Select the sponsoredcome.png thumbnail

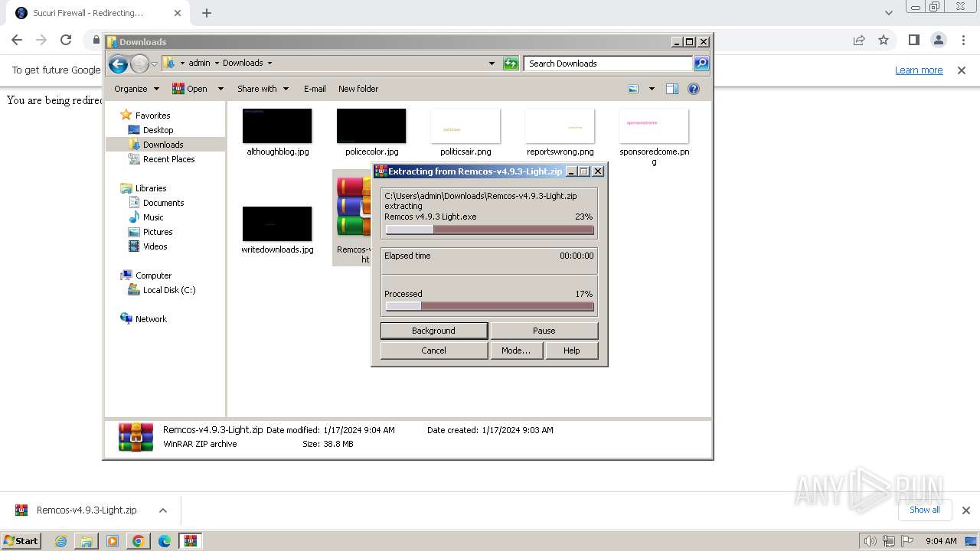(x=654, y=126)
